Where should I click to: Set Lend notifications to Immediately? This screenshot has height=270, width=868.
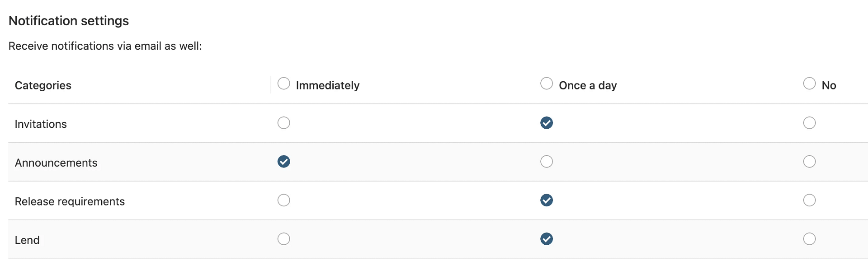(283, 239)
